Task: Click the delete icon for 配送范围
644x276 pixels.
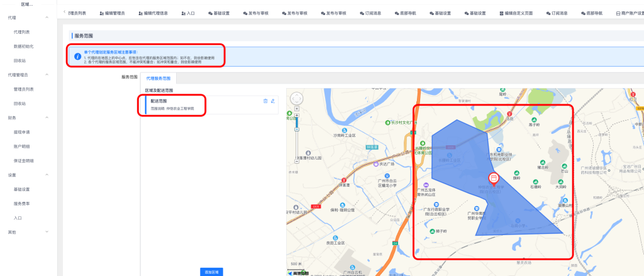Action: pyautogui.click(x=265, y=101)
